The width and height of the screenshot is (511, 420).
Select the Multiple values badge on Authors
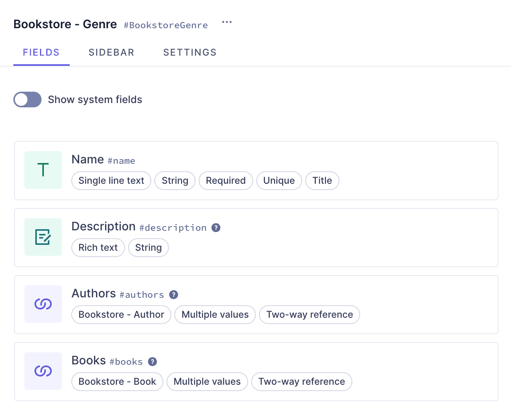point(215,315)
